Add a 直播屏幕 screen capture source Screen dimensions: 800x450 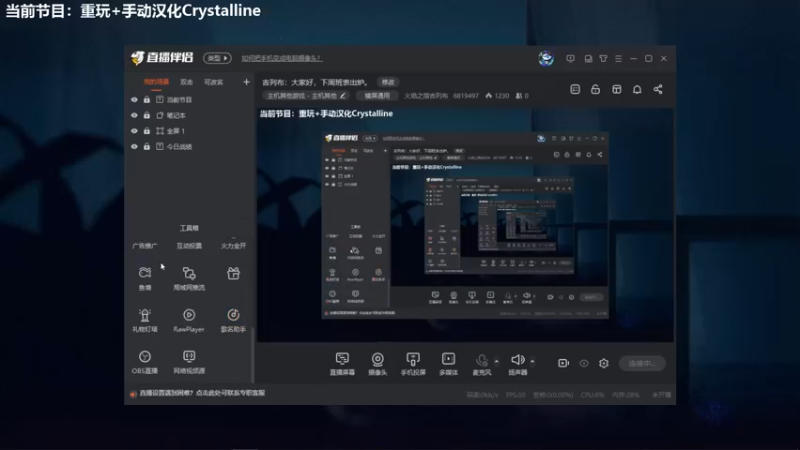[x=342, y=364]
